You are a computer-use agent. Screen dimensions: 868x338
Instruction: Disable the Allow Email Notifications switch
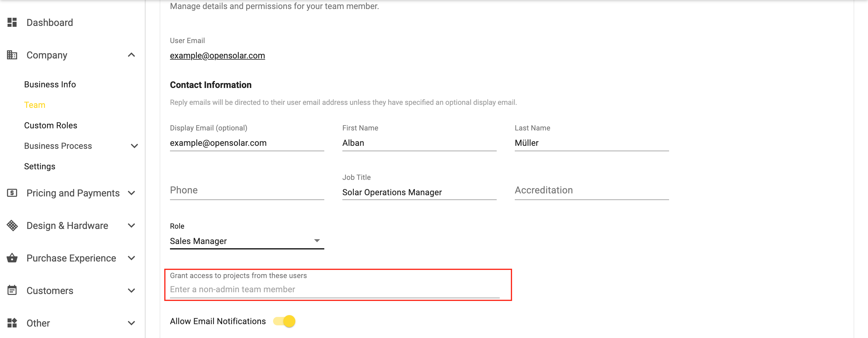coord(285,321)
